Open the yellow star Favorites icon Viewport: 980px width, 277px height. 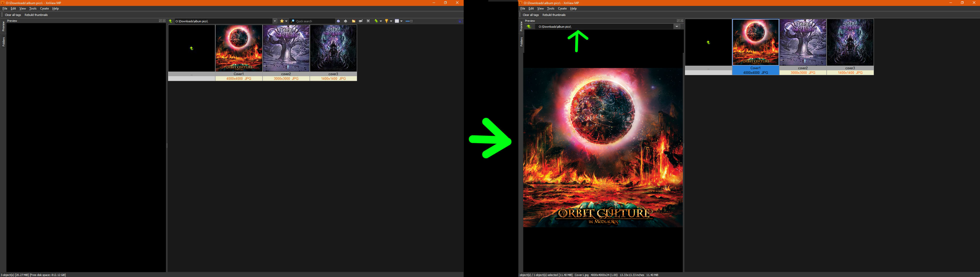point(282,21)
